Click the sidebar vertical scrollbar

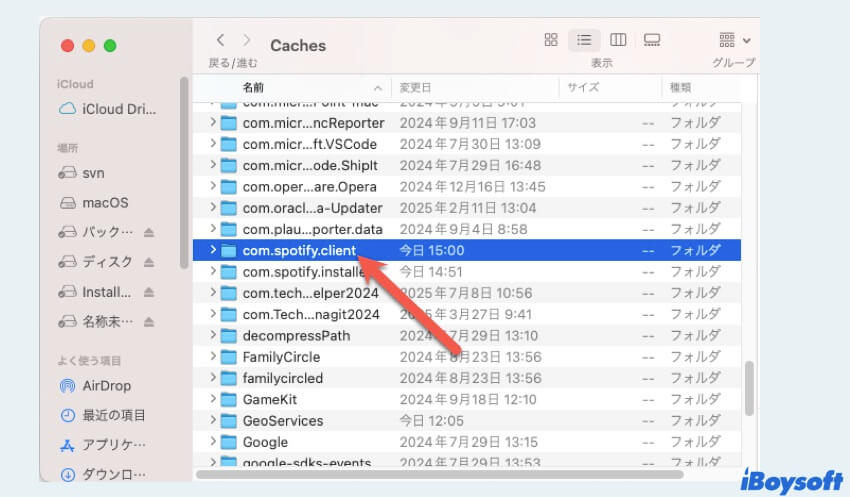tap(184, 172)
